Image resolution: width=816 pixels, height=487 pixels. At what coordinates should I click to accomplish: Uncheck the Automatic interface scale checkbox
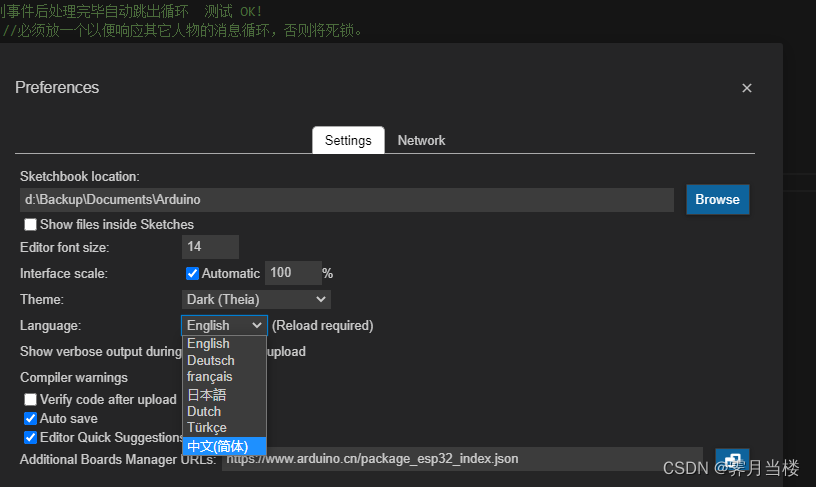click(192, 273)
